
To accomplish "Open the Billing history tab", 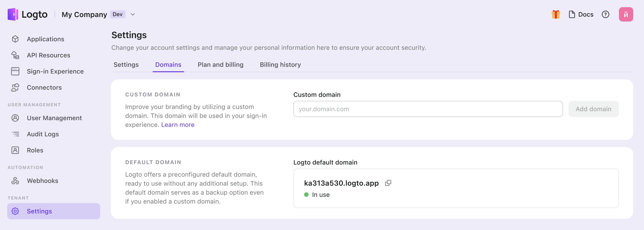I will (280, 65).
